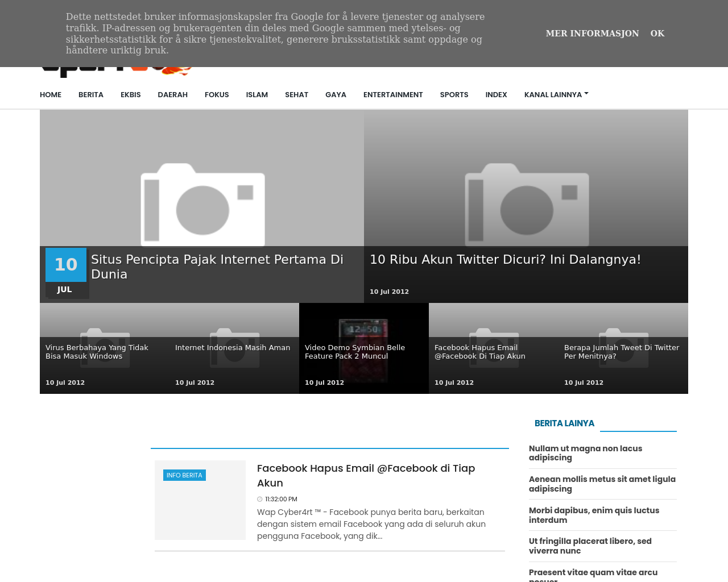Open Ut fringilla placerat libero sidebar link
This screenshot has height=582, width=728.
(x=590, y=546)
